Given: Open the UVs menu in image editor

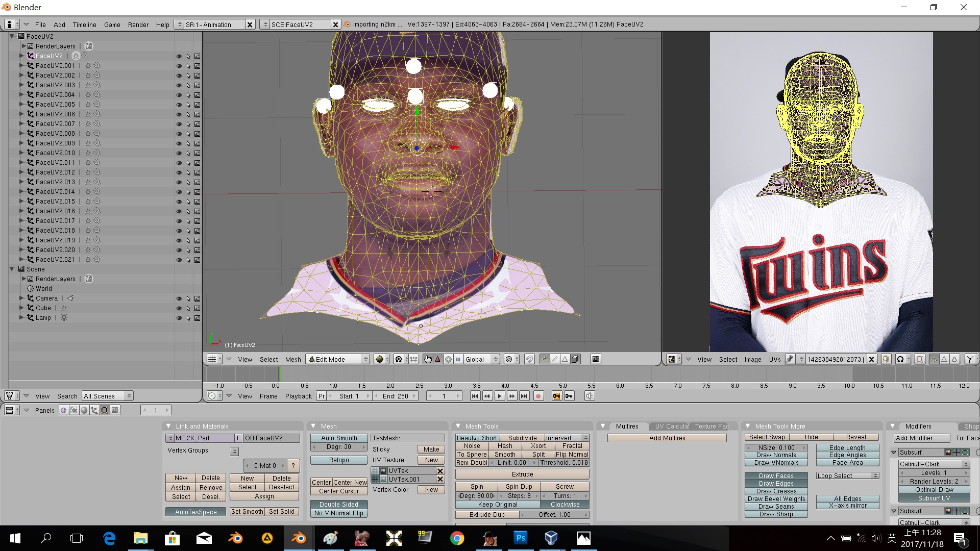Looking at the screenshot, I should point(775,359).
